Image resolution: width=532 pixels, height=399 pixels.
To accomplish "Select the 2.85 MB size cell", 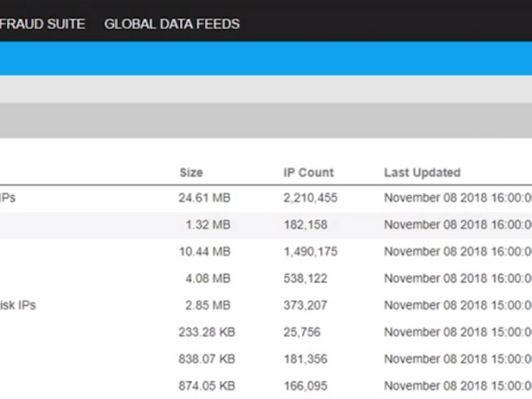I will point(207,305).
